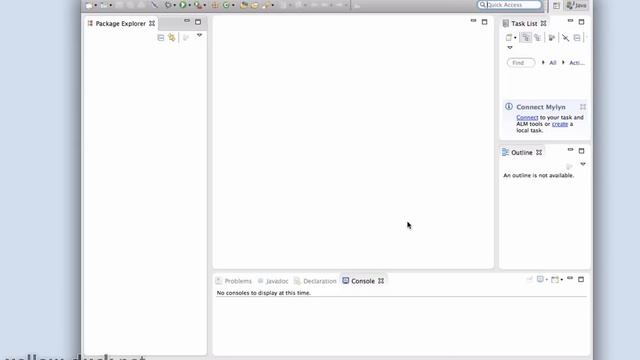Open the New Task dropdown arrow
The image size is (640, 360).
click(x=515, y=38)
